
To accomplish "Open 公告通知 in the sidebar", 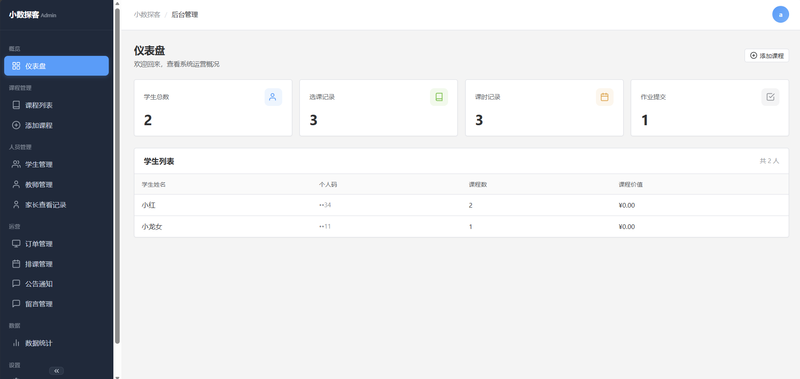I will (x=56, y=284).
